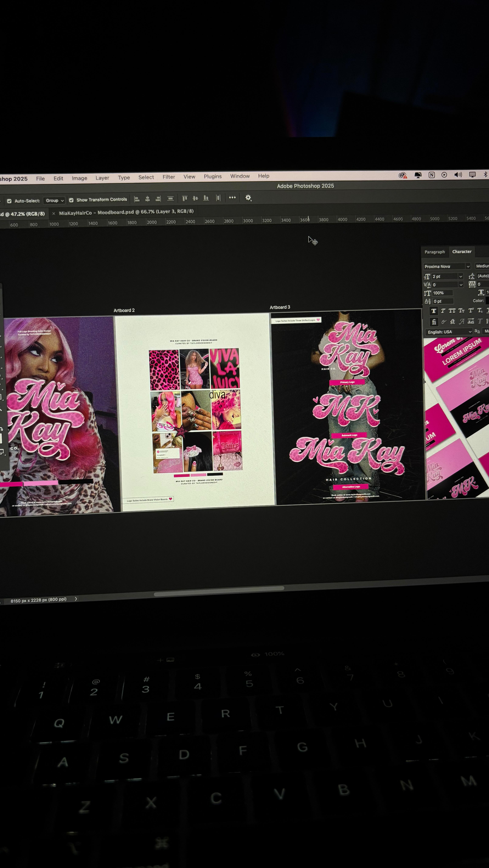This screenshot has width=489, height=868.
Task: Open the View menu
Action: click(189, 177)
